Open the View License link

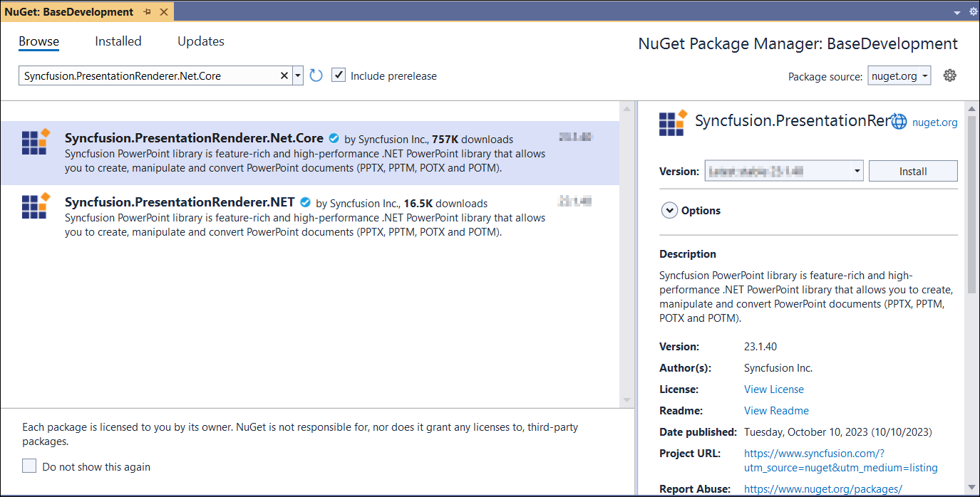774,389
